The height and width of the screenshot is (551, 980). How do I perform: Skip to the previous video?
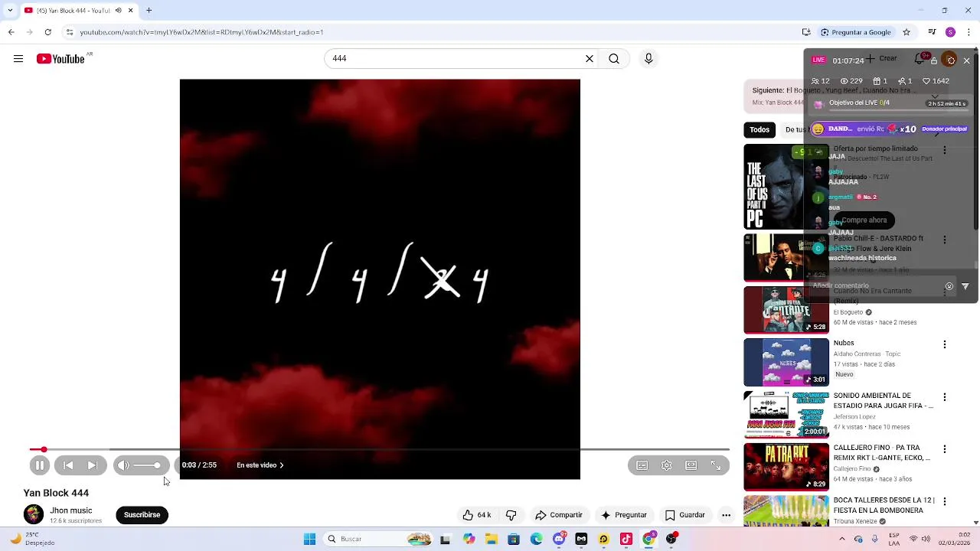click(x=68, y=465)
